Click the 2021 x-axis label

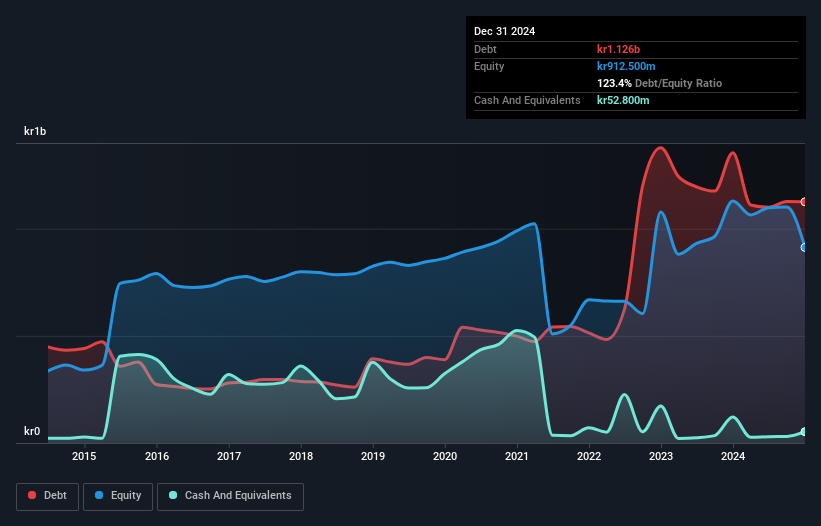point(517,456)
